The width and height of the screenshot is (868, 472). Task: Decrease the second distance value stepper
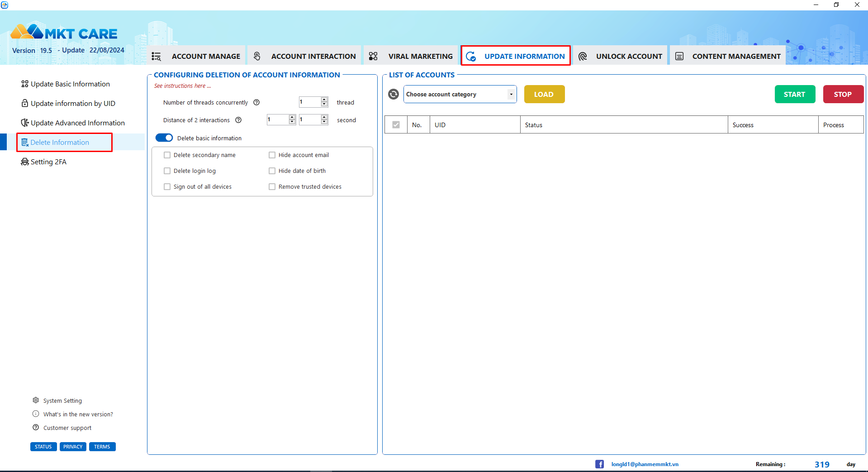click(x=324, y=122)
